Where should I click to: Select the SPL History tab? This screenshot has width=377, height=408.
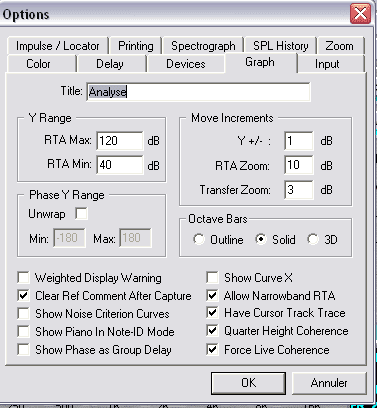click(x=280, y=46)
